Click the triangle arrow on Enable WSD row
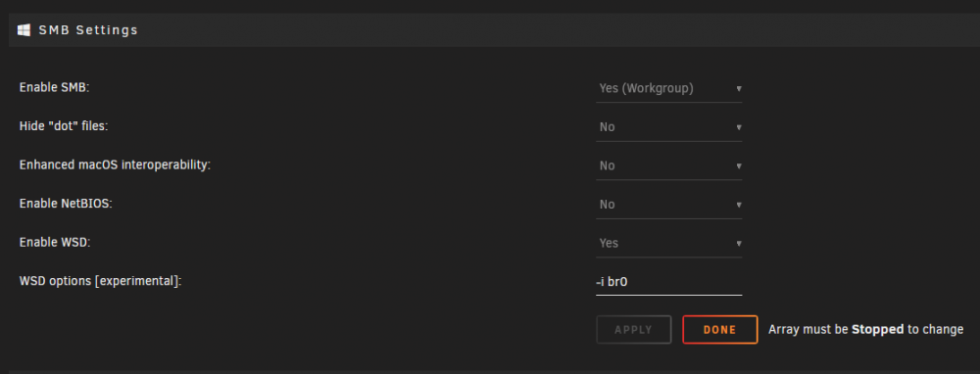This screenshot has height=374, width=980. (739, 244)
